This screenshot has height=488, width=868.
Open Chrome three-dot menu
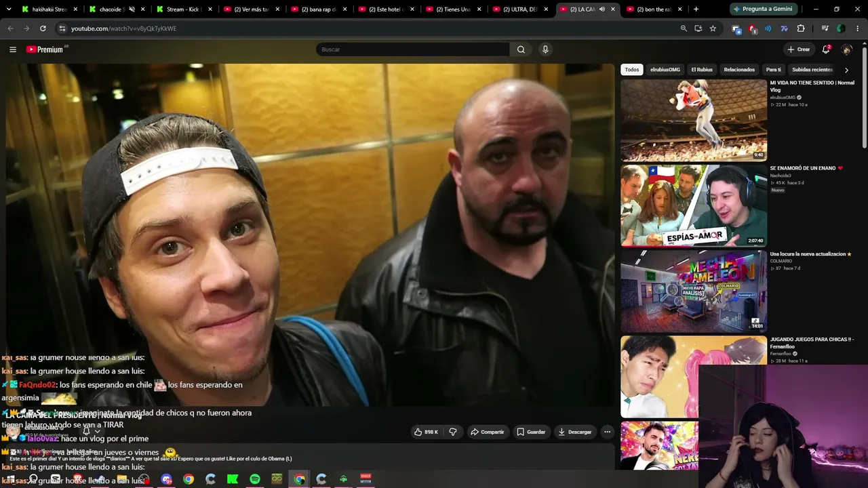click(856, 28)
